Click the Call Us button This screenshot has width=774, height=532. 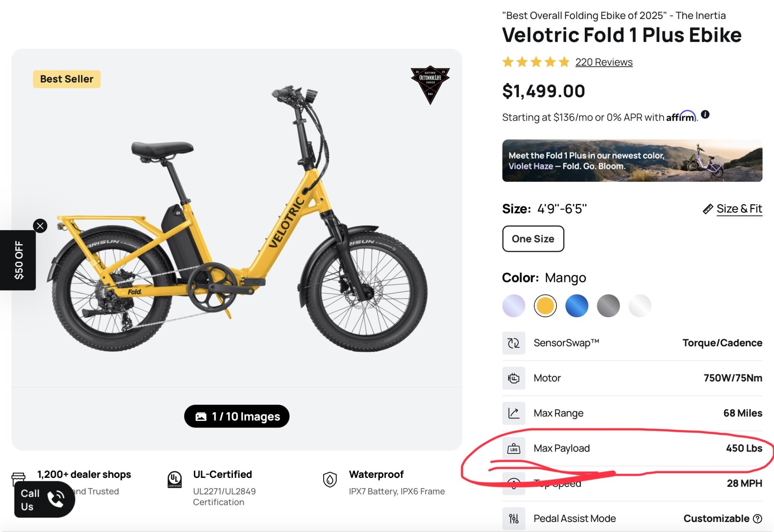coord(44,499)
